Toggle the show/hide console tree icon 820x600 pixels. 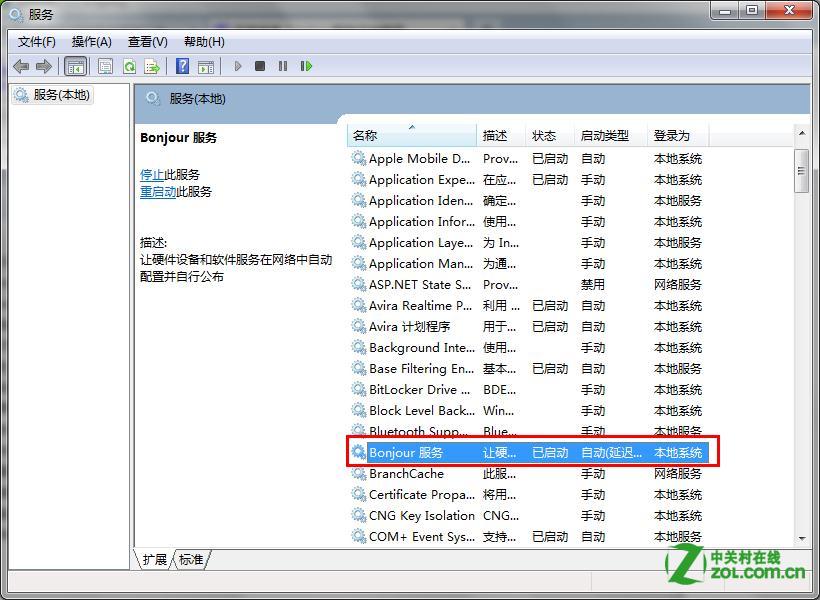point(75,66)
